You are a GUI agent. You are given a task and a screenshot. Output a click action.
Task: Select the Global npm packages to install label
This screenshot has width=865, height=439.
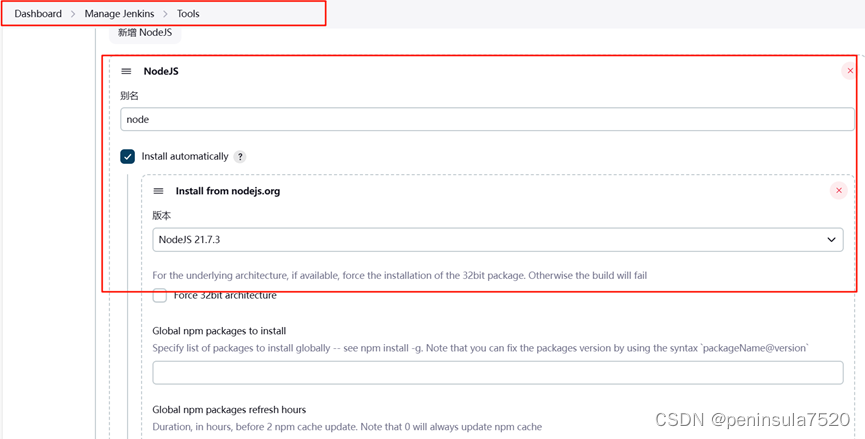[x=219, y=331]
